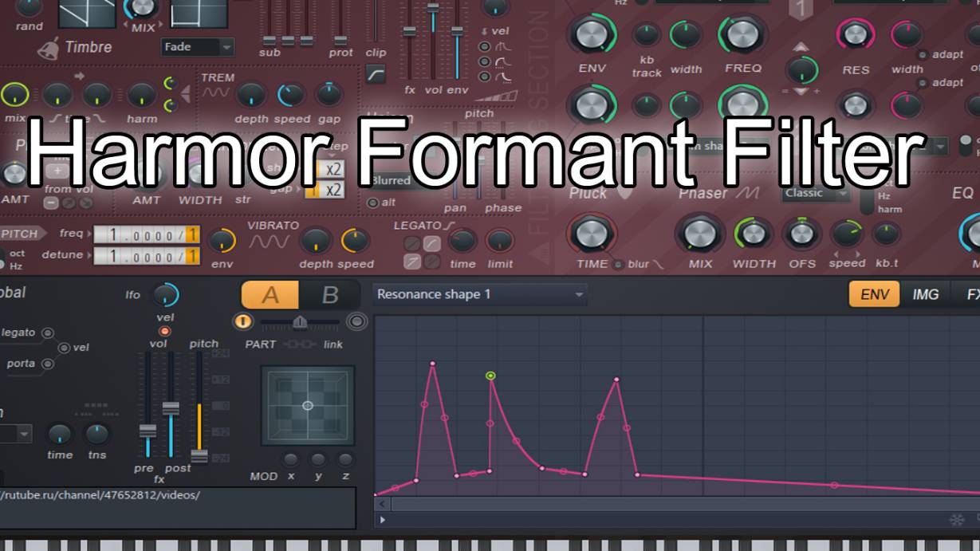Switch to part A tab
Viewport: 980px width, 551px height.
(x=270, y=295)
